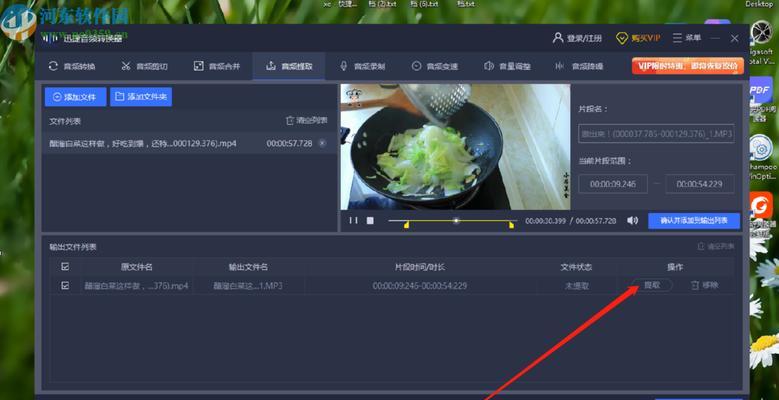Mute audio with the speaker icon
Image resolution: width=779 pixels, height=400 pixels.
tap(632, 220)
